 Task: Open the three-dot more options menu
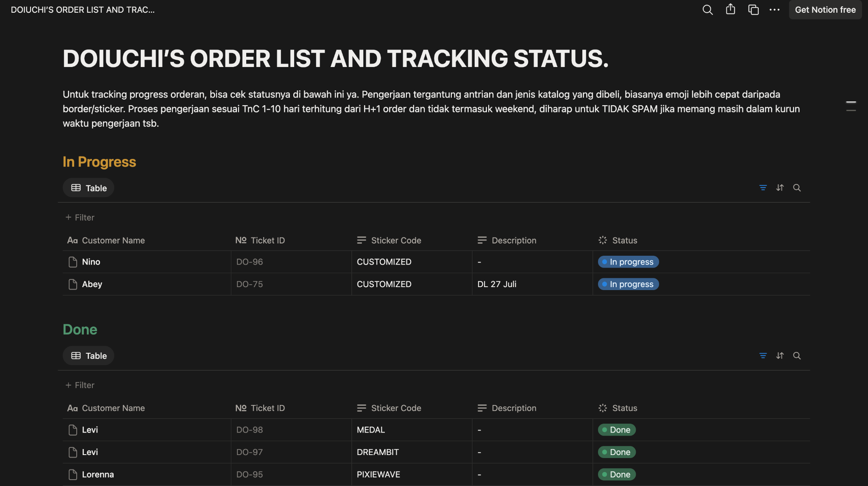point(774,10)
